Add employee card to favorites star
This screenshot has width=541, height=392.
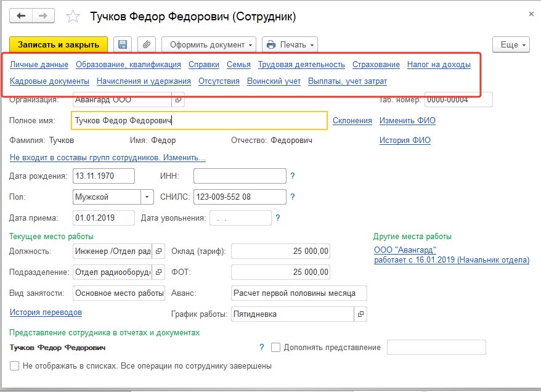tap(73, 17)
